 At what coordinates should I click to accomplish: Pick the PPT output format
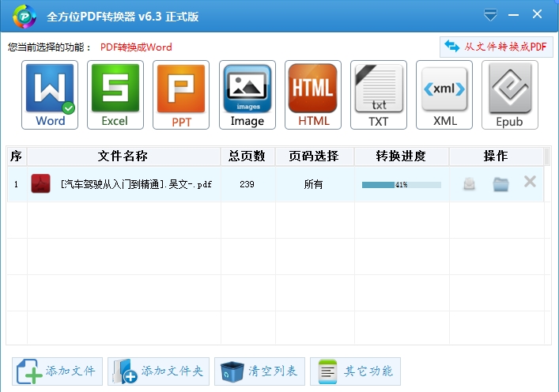[x=181, y=95]
